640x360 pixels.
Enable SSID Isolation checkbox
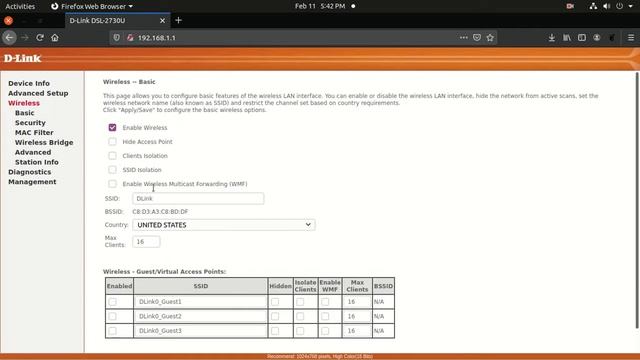112,169
